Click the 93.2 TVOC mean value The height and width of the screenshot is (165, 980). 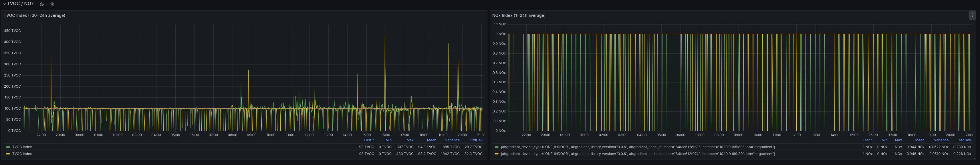coord(427,154)
